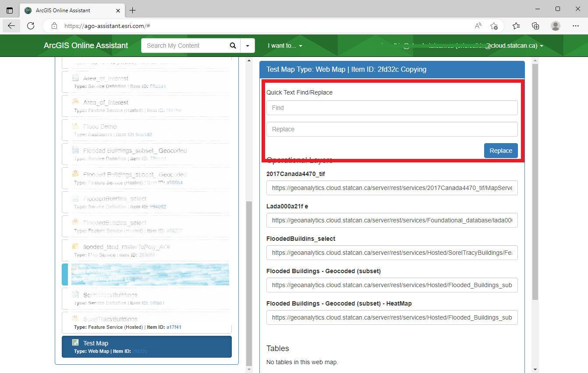
Task: Click 'Quick Text Find/Replace' label
Action: 299,92
